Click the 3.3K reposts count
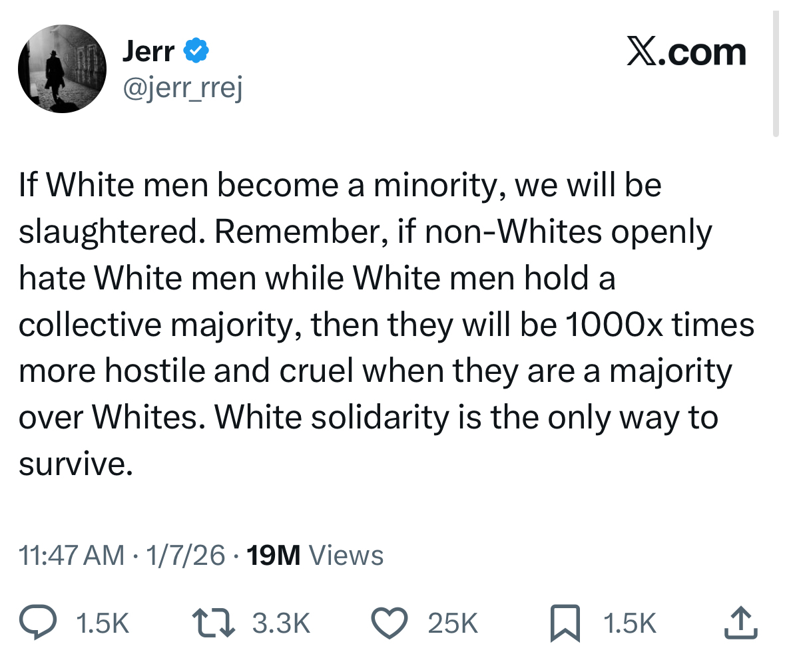This screenshot has height=672, width=785. (282, 623)
